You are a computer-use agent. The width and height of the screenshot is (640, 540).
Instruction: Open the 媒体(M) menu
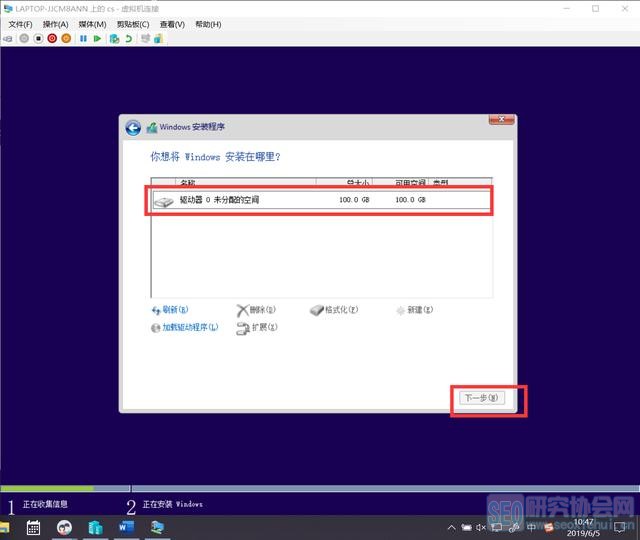click(92, 24)
